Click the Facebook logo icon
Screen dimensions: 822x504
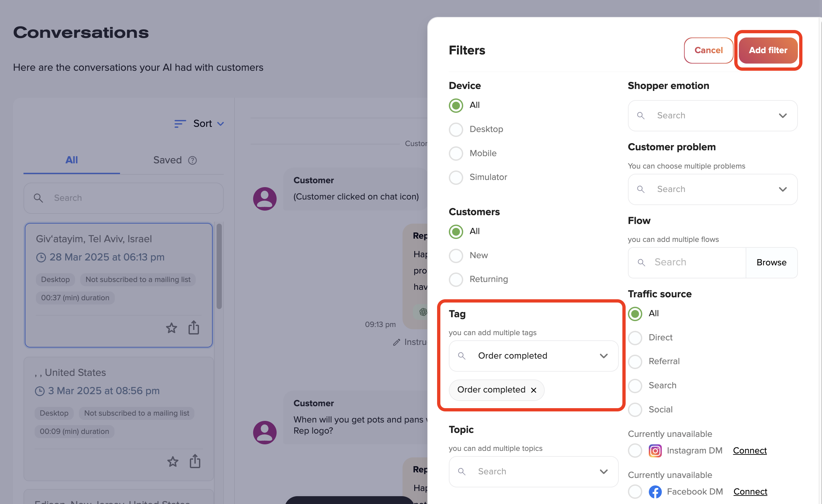pos(655,492)
